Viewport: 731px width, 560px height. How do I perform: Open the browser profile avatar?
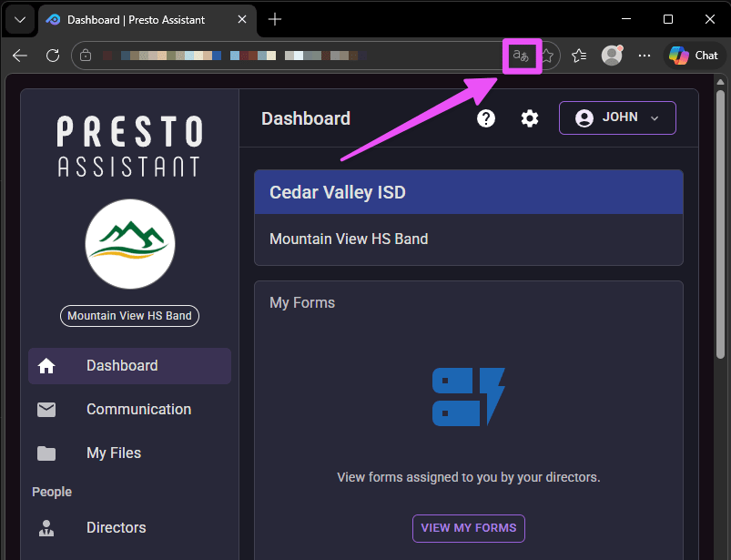click(612, 56)
